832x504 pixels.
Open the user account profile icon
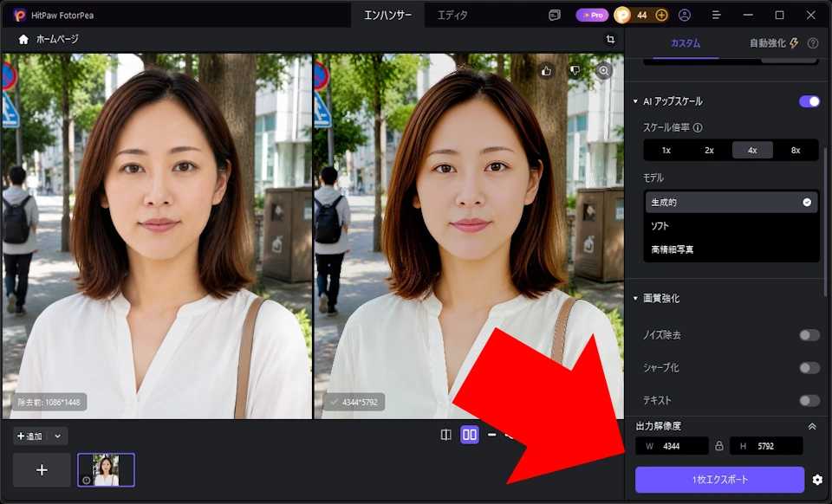point(685,16)
